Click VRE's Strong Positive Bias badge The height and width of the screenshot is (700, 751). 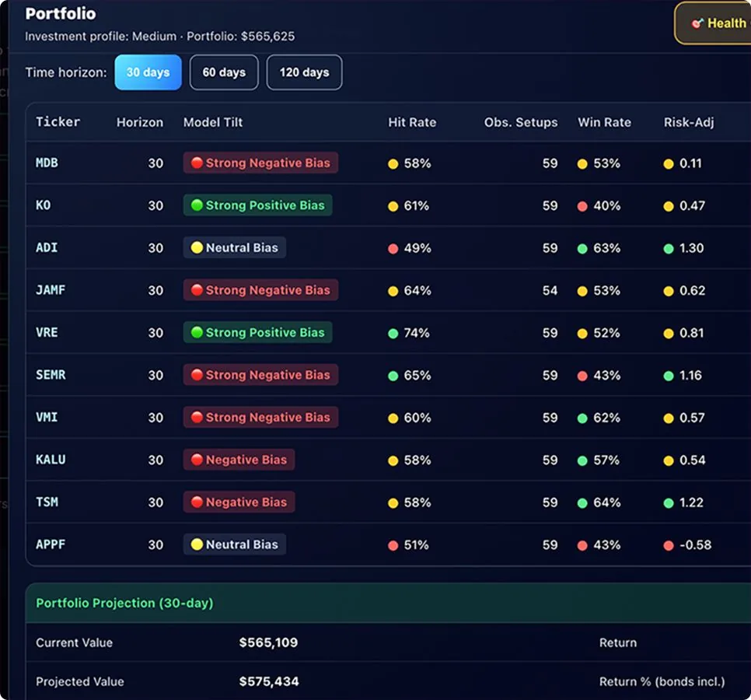point(257,333)
